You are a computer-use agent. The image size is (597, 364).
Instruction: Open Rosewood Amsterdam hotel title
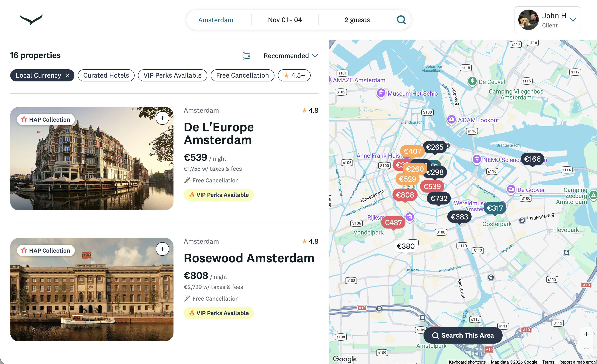249,258
